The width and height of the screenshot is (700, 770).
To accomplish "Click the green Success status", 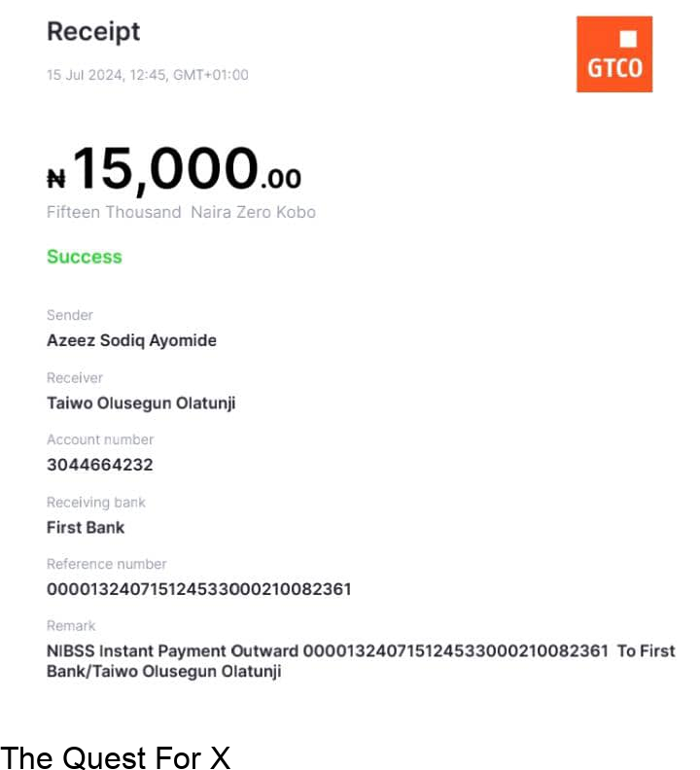I will click(85, 257).
